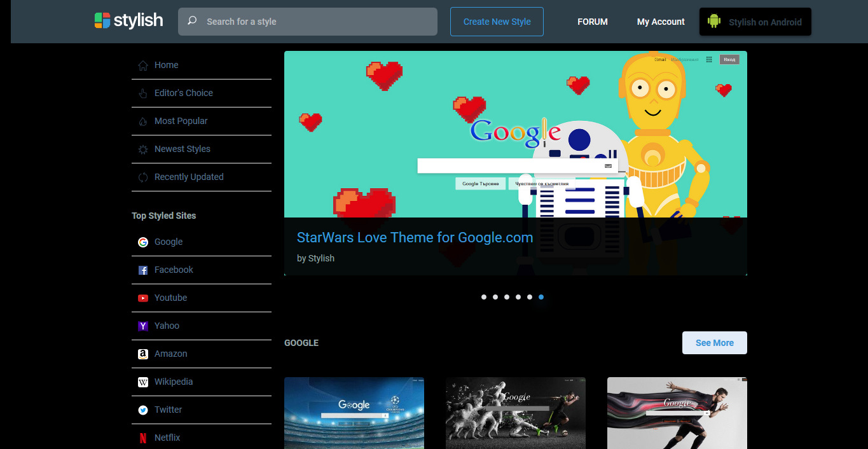Click the Recently Updated refresh icon

coord(143,177)
